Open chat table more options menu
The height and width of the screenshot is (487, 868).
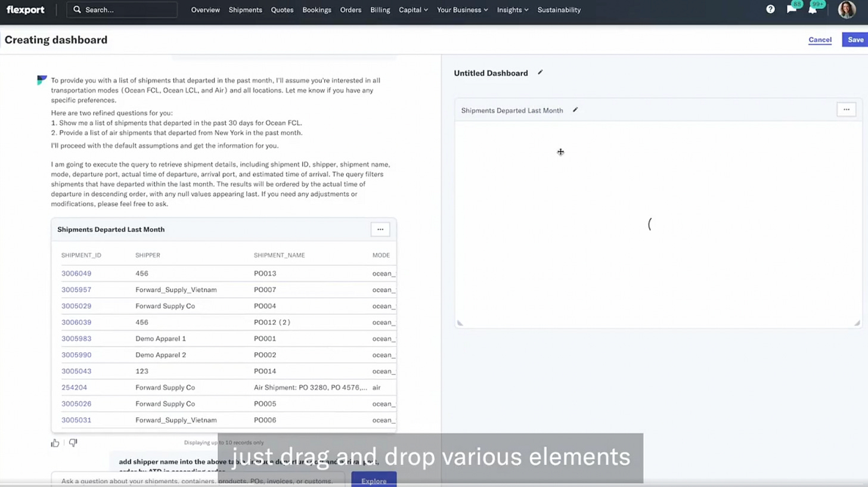tap(380, 229)
